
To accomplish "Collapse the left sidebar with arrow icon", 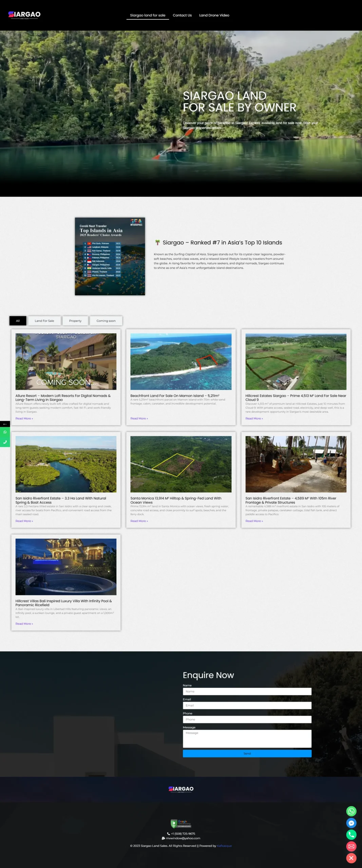I will click(x=5, y=424).
